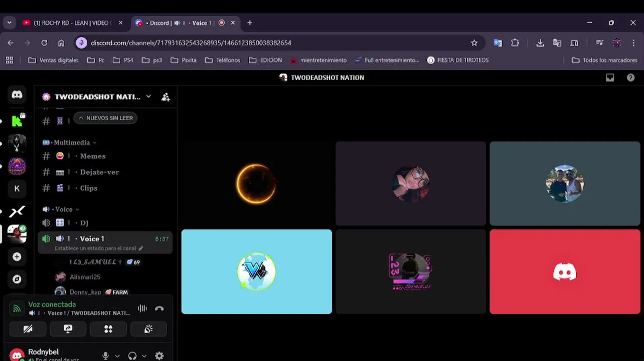Open user settings gear icon
The width and height of the screenshot is (644, 361).
click(159, 355)
